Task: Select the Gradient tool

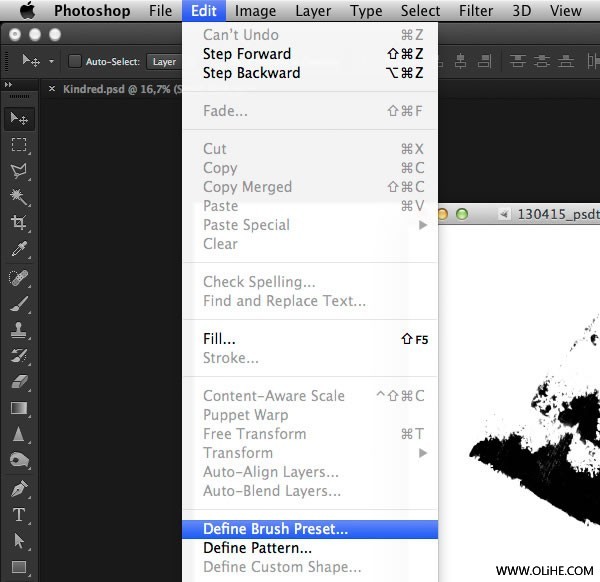Action: pyautogui.click(x=19, y=408)
